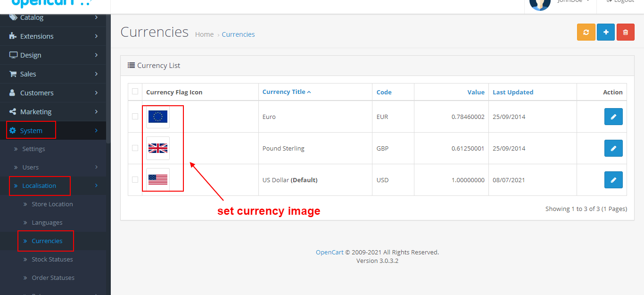644x295 pixels.
Task: Collapse System menu chevron
Action: point(96,131)
